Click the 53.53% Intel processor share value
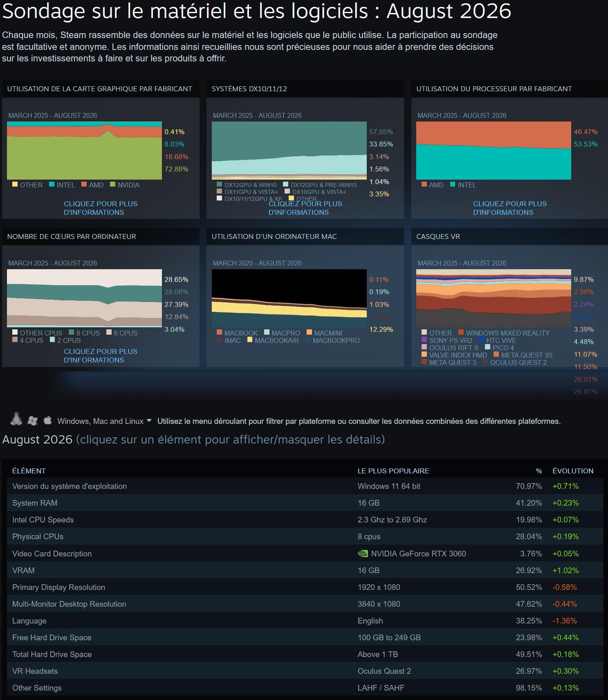 pyautogui.click(x=586, y=144)
